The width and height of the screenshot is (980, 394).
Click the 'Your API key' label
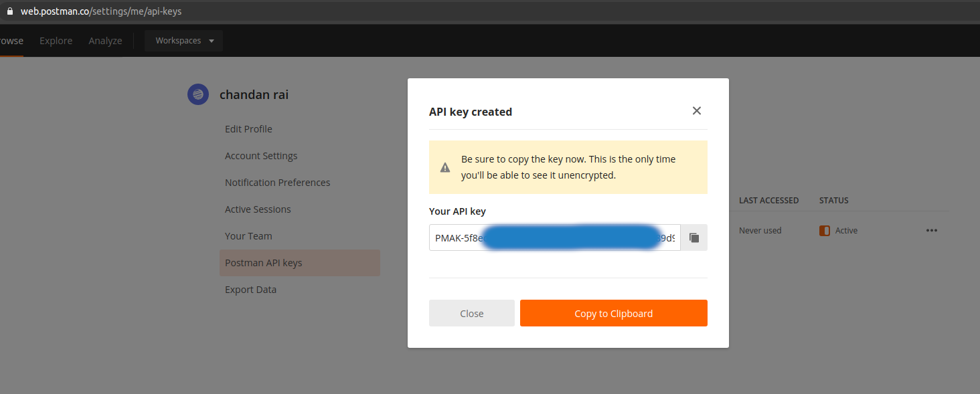coord(457,211)
